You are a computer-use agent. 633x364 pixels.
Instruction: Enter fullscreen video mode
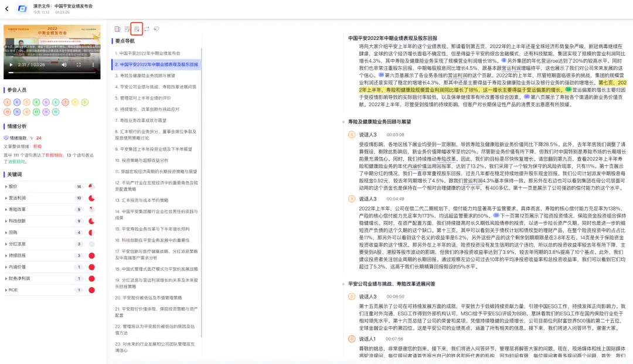pos(79,64)
